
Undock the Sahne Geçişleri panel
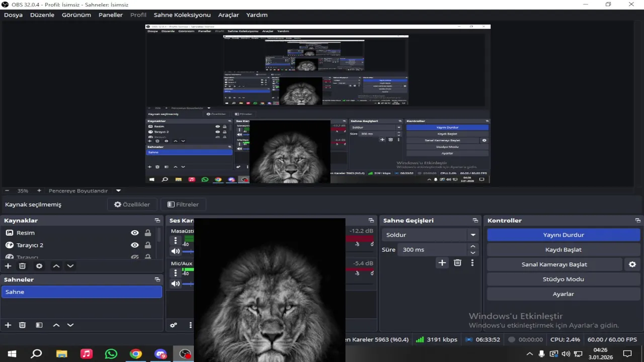pos(475,221)
